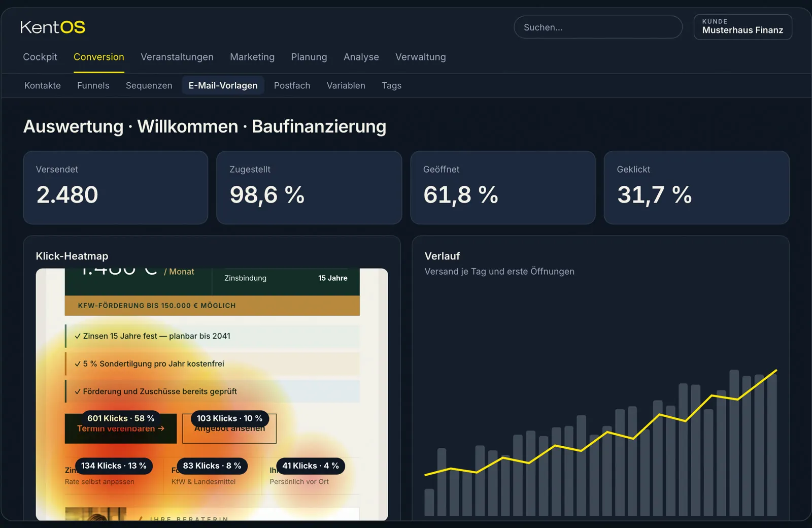Viewport: 812px width, 528px height.
Task: Switch to the Veranstaltungen tab
Action: [177, 57]
